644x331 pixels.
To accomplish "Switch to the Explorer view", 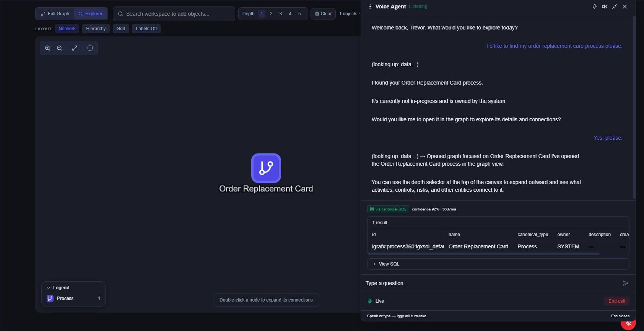I will (91, 14).
